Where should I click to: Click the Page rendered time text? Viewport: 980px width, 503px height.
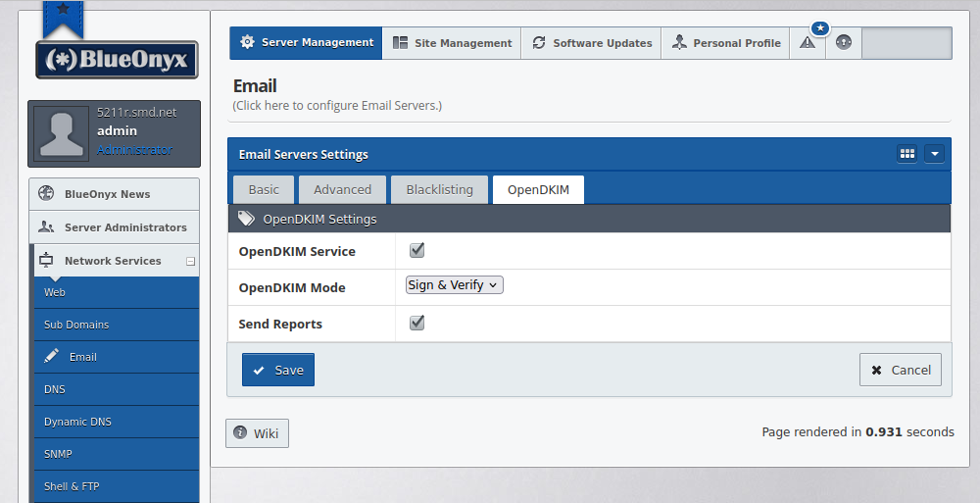857,432
